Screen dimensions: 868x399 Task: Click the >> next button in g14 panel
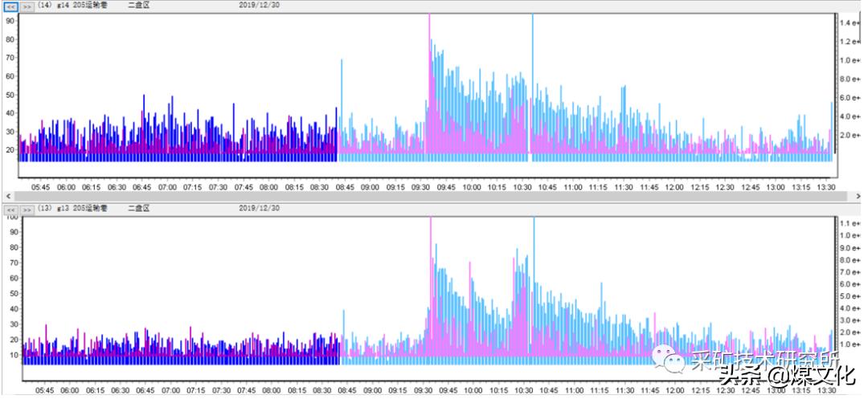point(27,6)
